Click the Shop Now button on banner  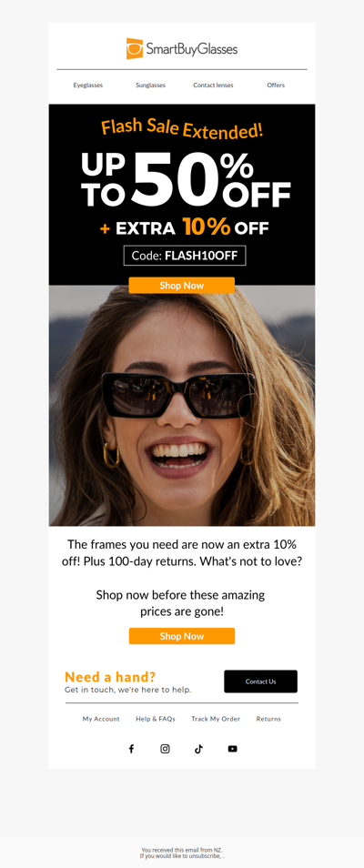click(182, 286)
